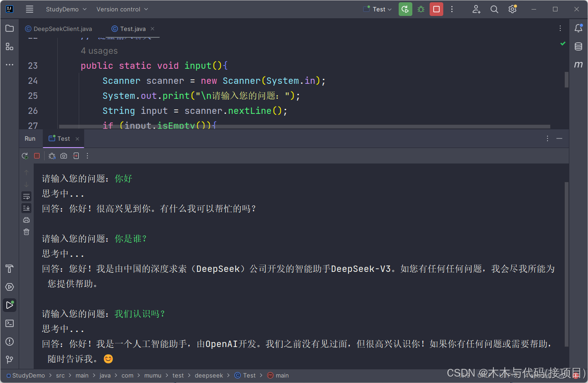588x383 pixels.
Task: Open More Actions menu in top toolbar
Action: tap(452, 9)
